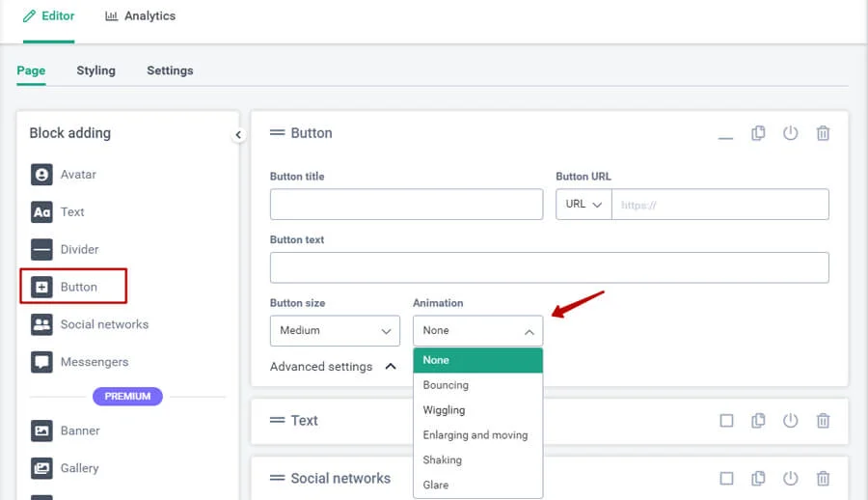Open the URL type dropdown
868x500 pixels.
[x=583, y=205]
